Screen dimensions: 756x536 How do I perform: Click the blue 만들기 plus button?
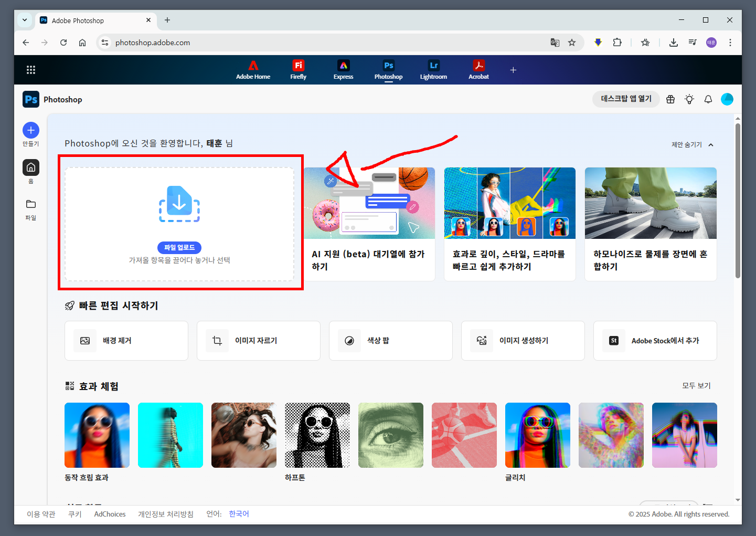point(31,130)
